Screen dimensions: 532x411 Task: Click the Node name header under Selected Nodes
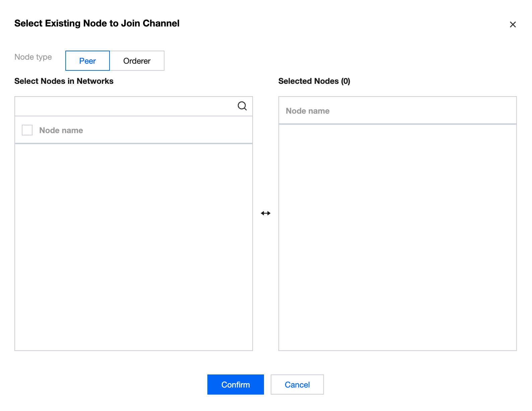tap(308, 111)
